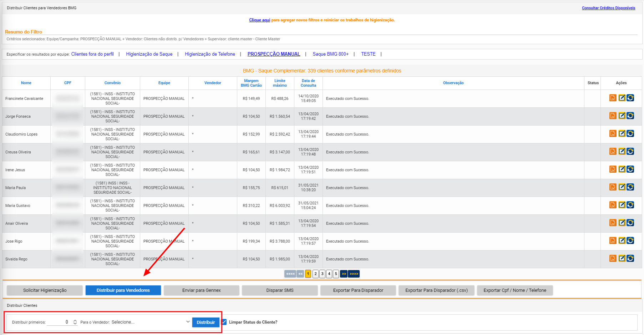Open the Consultar Créditos Disponíveis link

608,8
